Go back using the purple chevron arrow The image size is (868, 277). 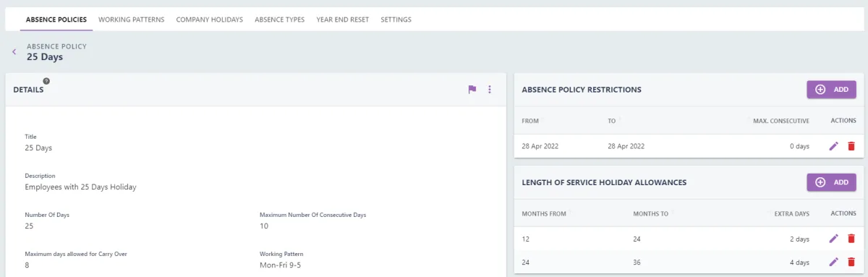pyautogui.click(x=14, y=52)
